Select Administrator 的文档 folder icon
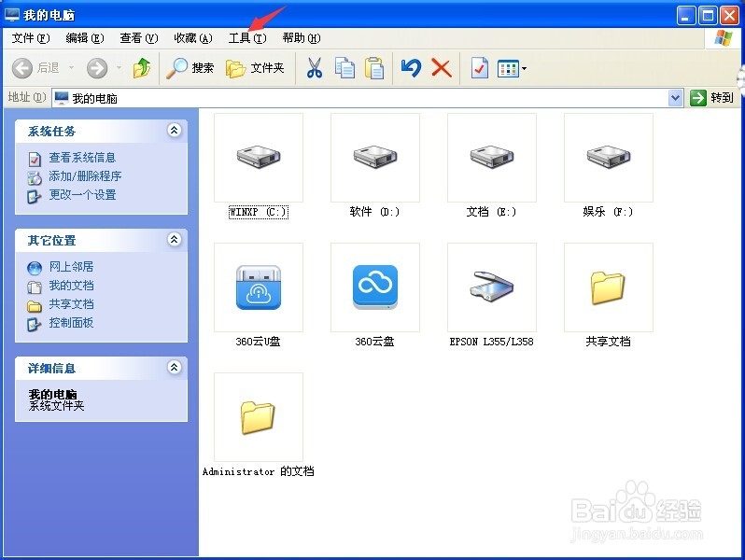 pos(259,417)
